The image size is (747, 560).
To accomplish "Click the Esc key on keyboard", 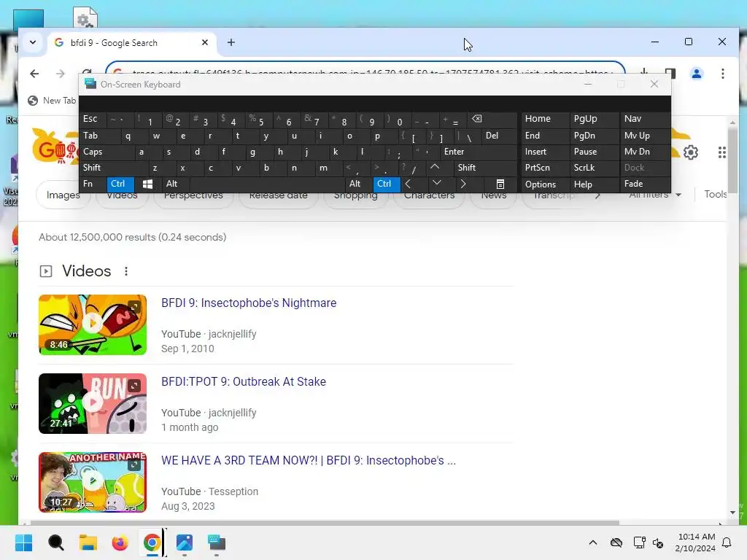I will tap(93, 119).
